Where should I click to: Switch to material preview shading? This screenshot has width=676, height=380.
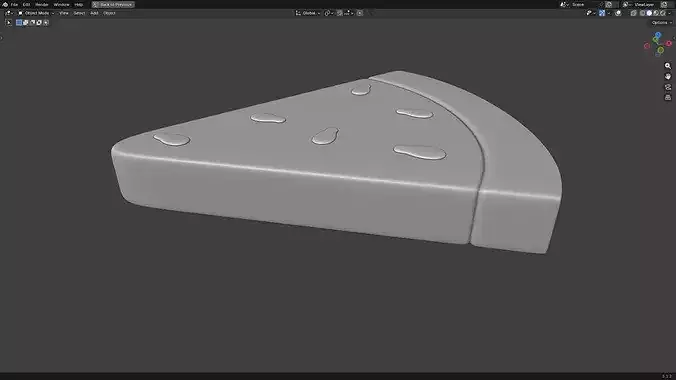point(656,13)
